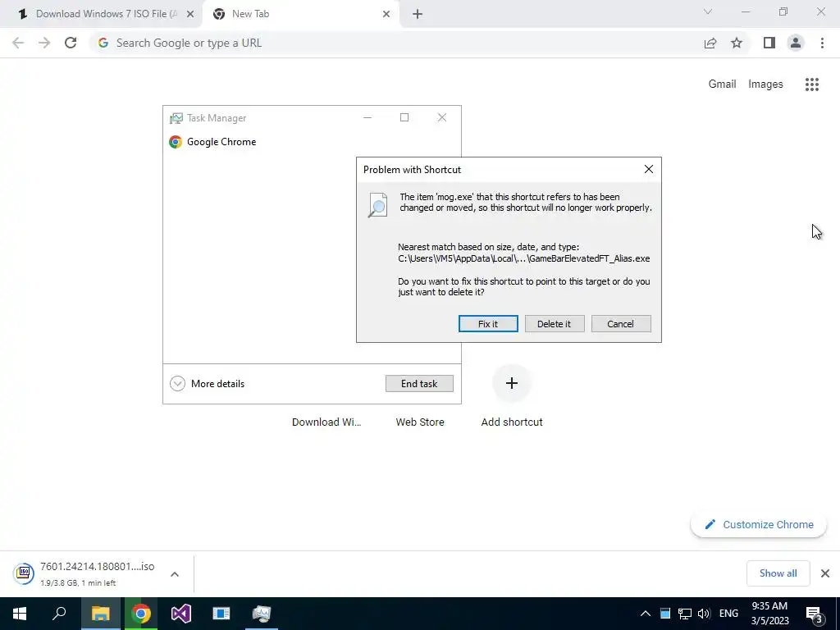Bookmark this tab with the star icon
840x630 pixels.
pos(737,43)
